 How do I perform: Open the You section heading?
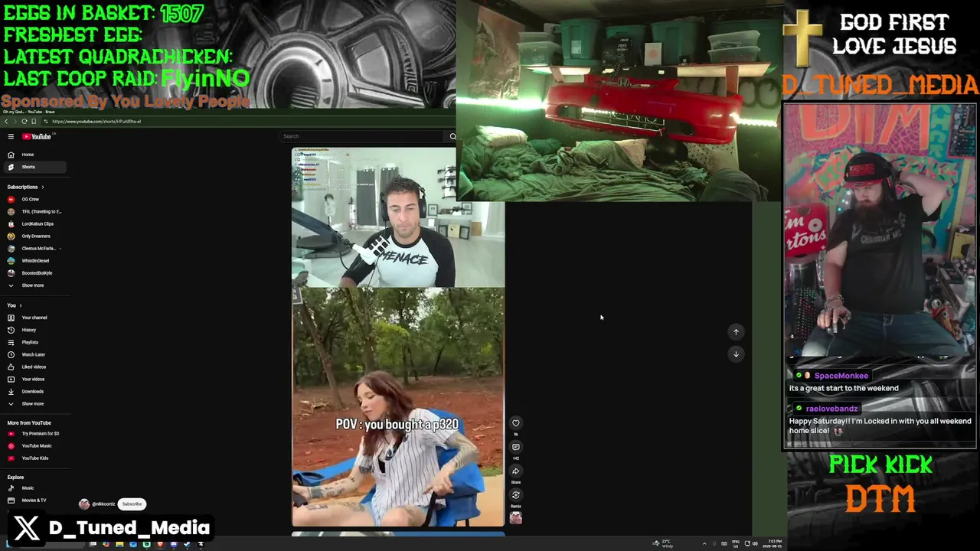pos(15,305)
